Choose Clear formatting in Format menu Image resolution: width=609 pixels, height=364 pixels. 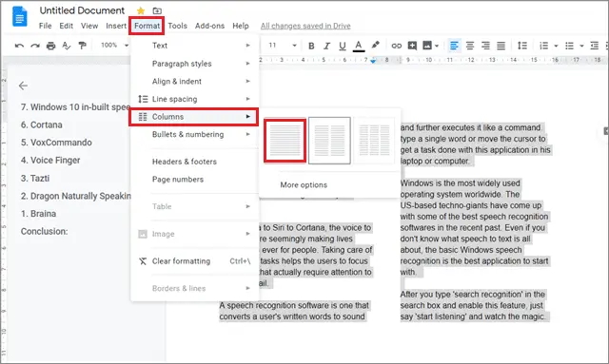(194, 261)
